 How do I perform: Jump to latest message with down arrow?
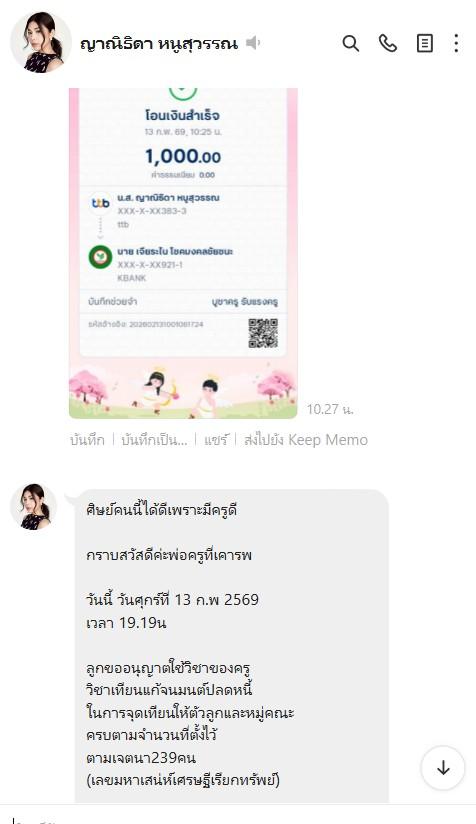click(x=443, y=768)
